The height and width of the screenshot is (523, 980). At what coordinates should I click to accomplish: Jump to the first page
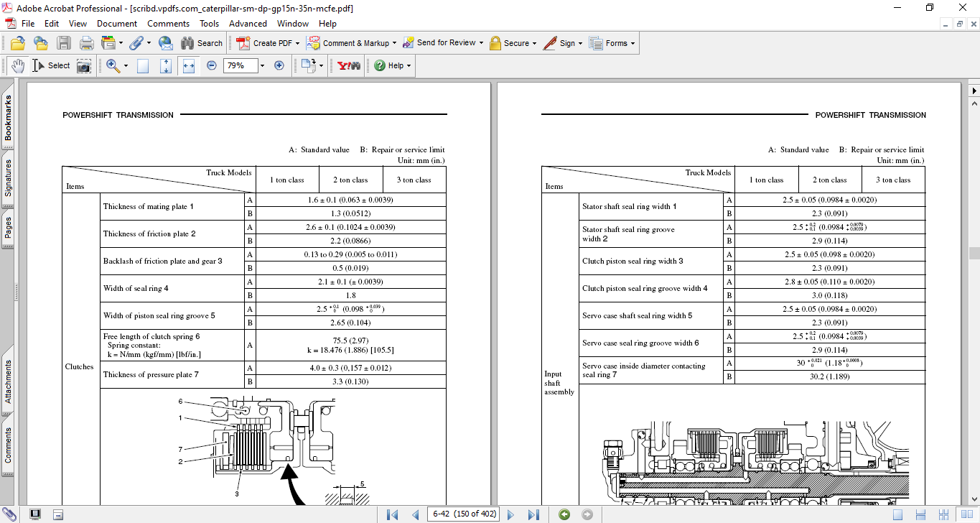392,514
